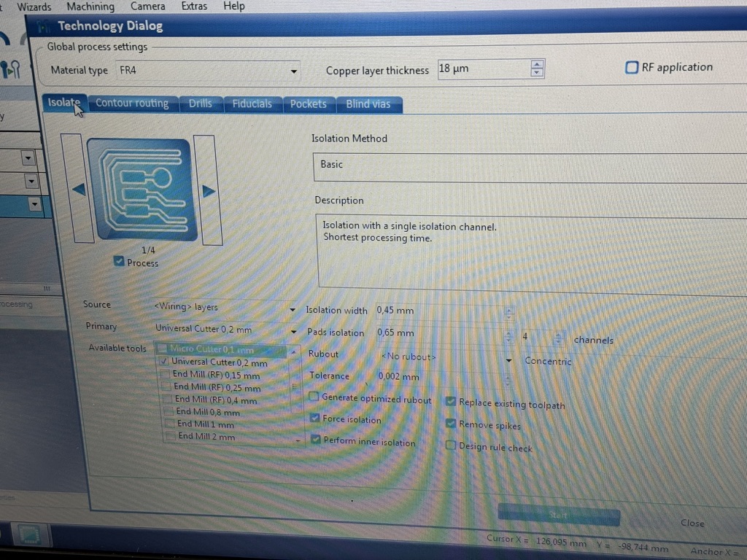Open the Wizards menu
This screenshot has width=747, height=560.
(34, 7)
